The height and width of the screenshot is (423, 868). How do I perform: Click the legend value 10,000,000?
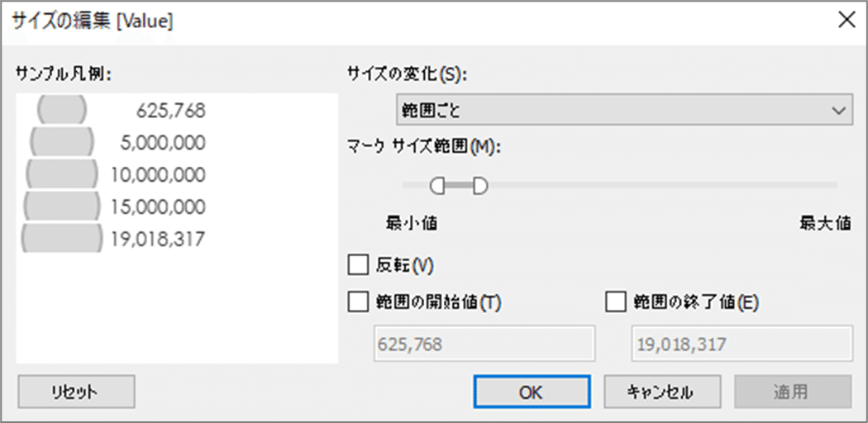[159, 175]
